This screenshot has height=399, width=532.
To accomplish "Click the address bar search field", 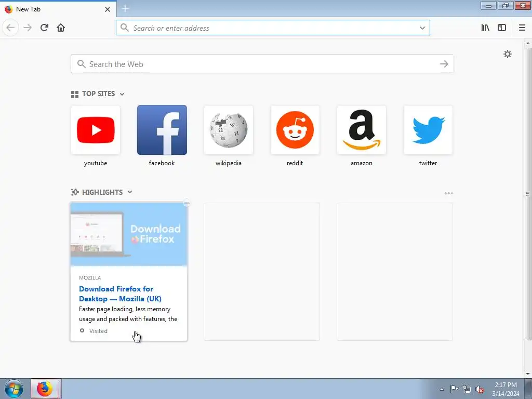I will [273, 28].
